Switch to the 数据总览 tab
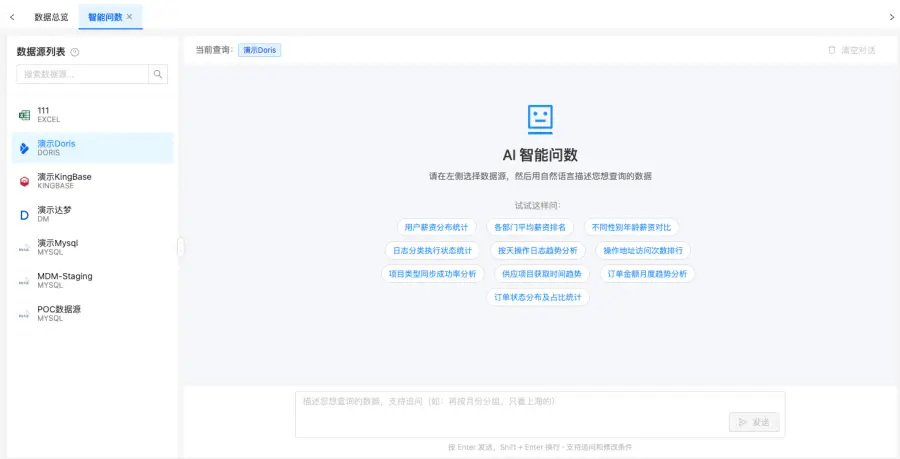Screen dimensions: 900x459 [x=52, y=17]
